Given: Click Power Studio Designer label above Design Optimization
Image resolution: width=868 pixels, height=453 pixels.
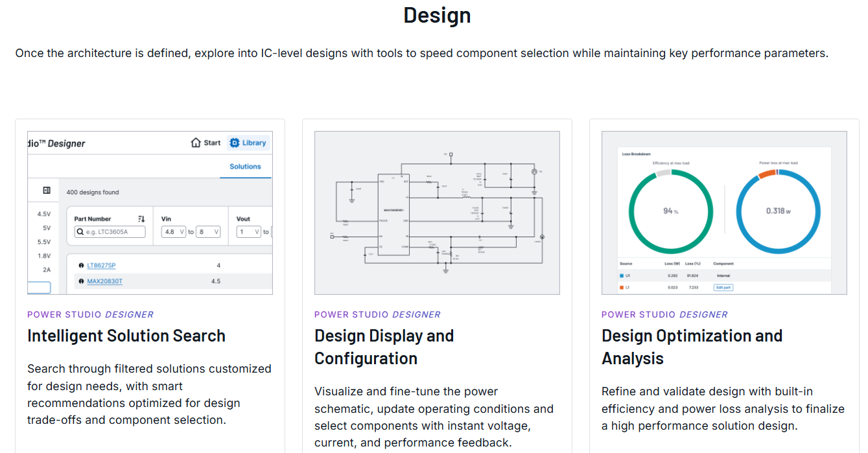Looking at the screenshot, I should [664, 314].
